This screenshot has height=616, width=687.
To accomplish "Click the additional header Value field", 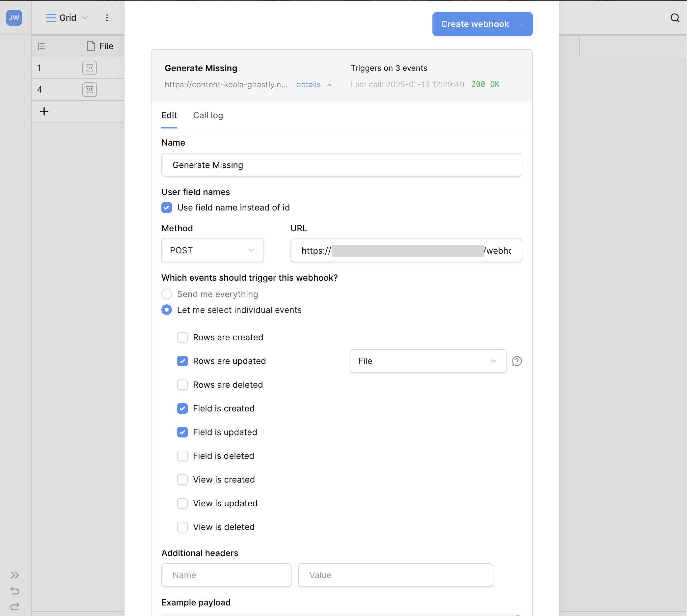I will 395,575.
